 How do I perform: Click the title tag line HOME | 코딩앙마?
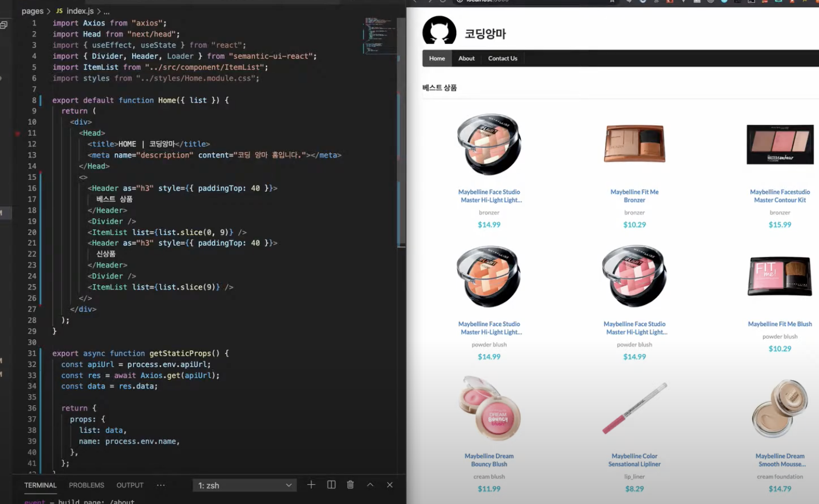[x=148, y=144]
